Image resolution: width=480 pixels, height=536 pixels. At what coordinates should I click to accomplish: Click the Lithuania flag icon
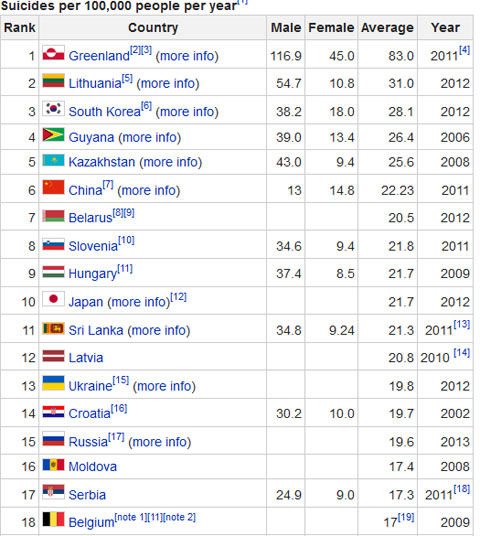[53, 81]
